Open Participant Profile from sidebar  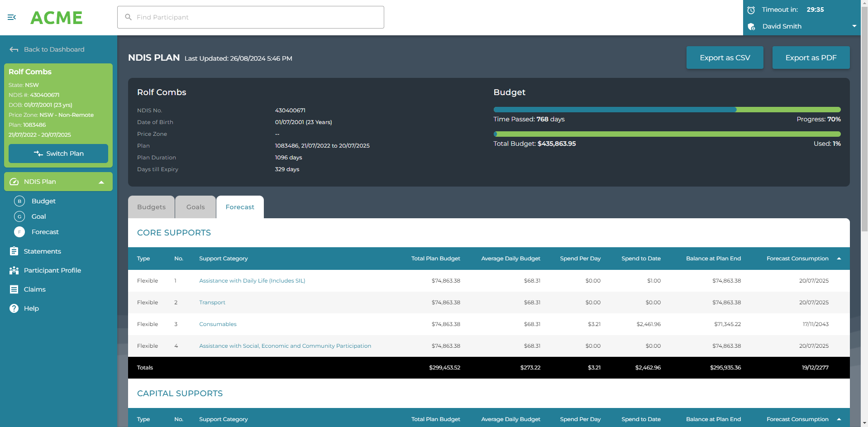(x=52, y=270)
